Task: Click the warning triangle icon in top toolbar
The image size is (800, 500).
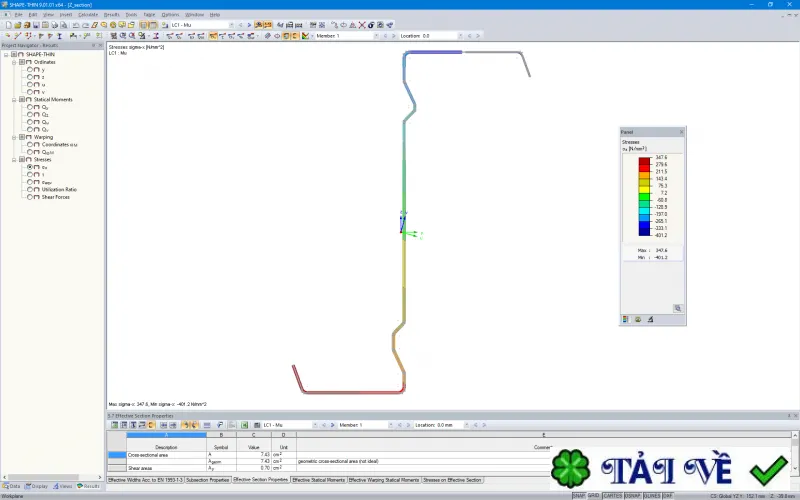Action: (x=353, y=24)
